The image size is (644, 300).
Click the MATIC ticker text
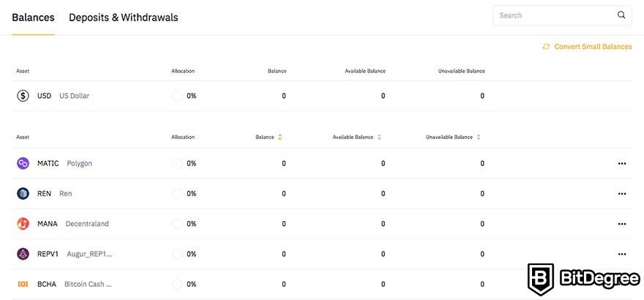tap(48, 163)
